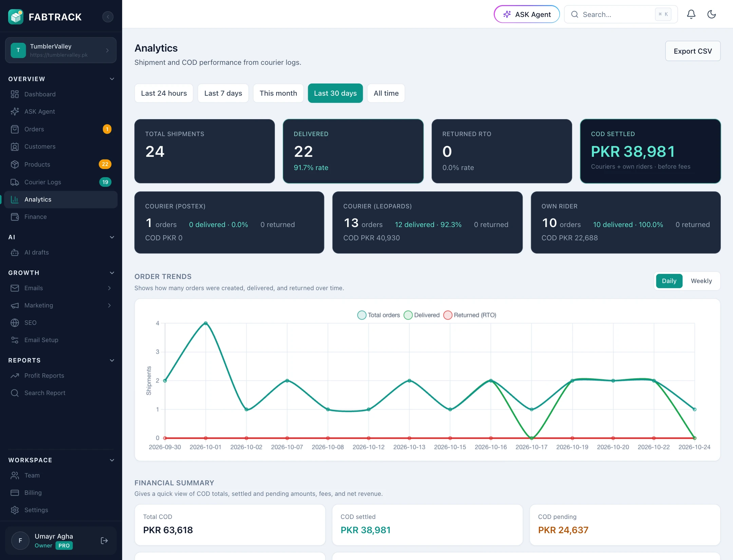The height and width of the screenshot is (560, 733).
Task: Open the Dashboard grid icon
Action: (15, 94)
